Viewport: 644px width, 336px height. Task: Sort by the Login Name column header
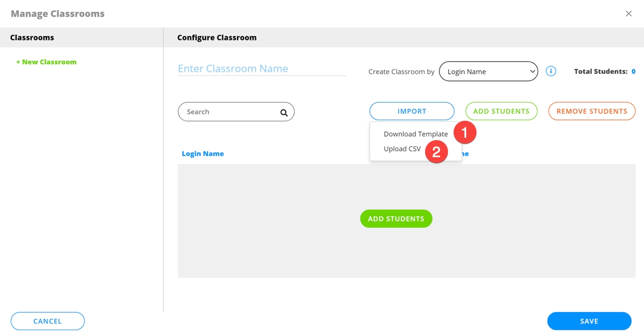(203, 154)
